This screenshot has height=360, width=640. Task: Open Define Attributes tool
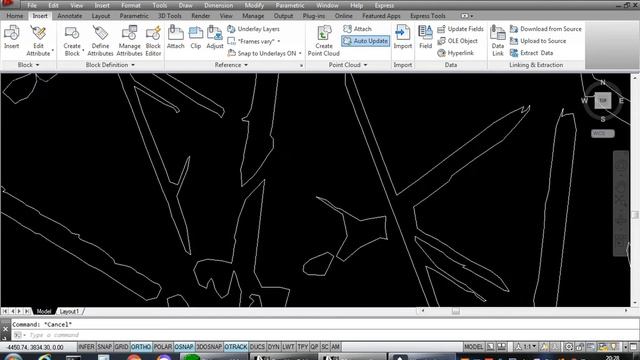pyautogui.click(x=100, y=41)
